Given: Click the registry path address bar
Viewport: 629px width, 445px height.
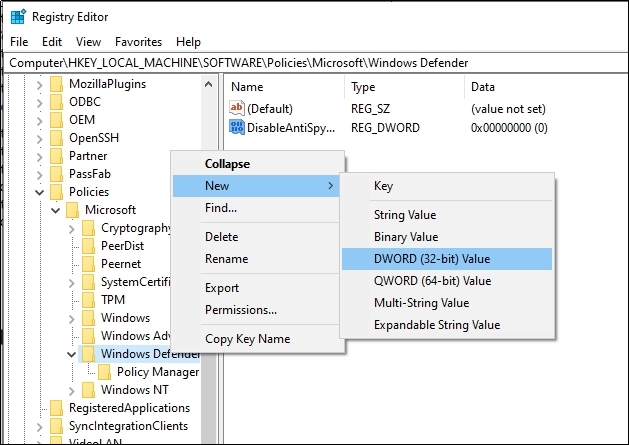Looking at the screenshot, I should pyautogui.click(x=314, y=63).
